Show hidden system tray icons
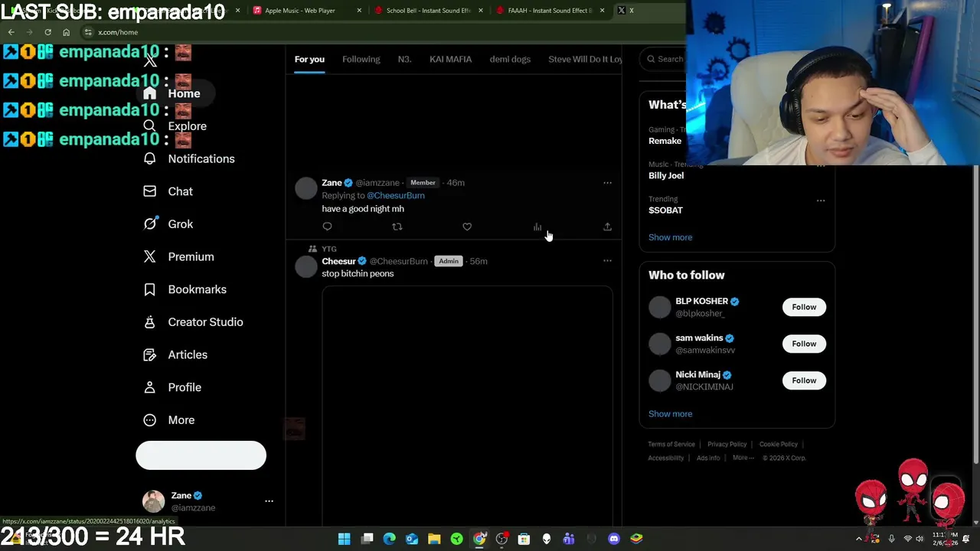The width and height of the screenshot is (980, 551). coord(858,539)
